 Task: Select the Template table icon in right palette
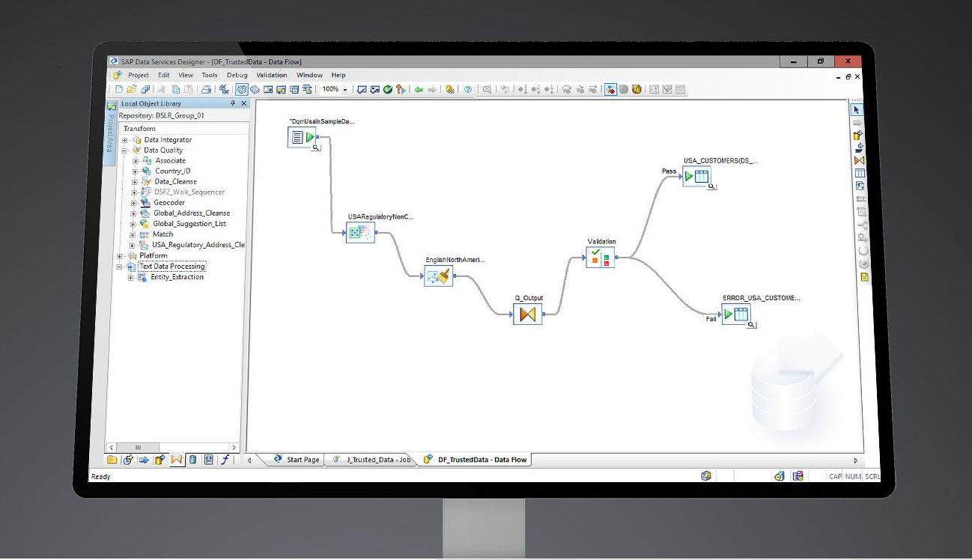tap(859, 173)
